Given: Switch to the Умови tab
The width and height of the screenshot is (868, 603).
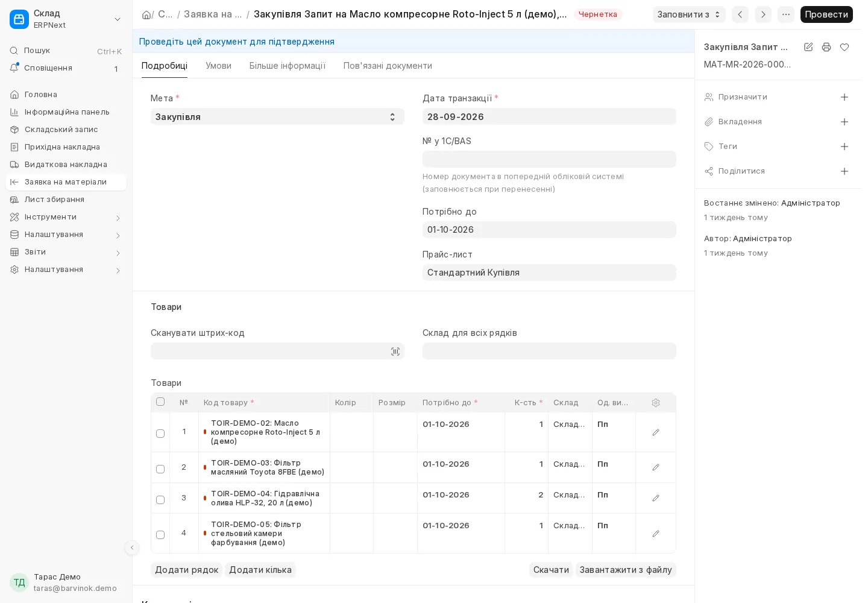Looking at the screenshot, I should pos(218,66).
